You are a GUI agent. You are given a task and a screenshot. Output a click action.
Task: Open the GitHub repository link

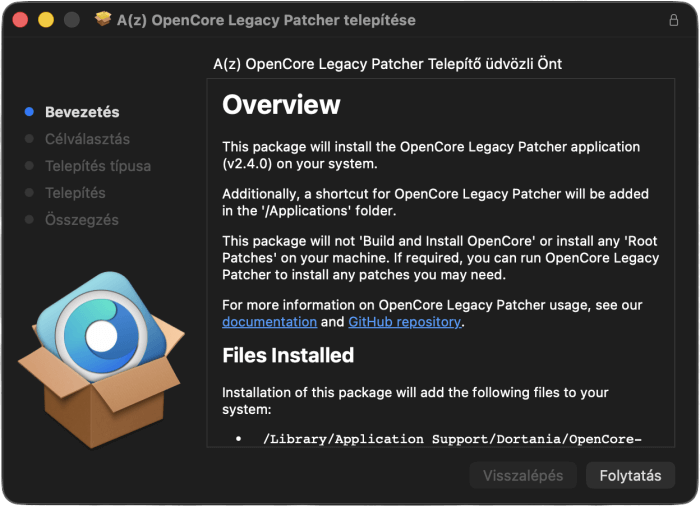[404, 322]
